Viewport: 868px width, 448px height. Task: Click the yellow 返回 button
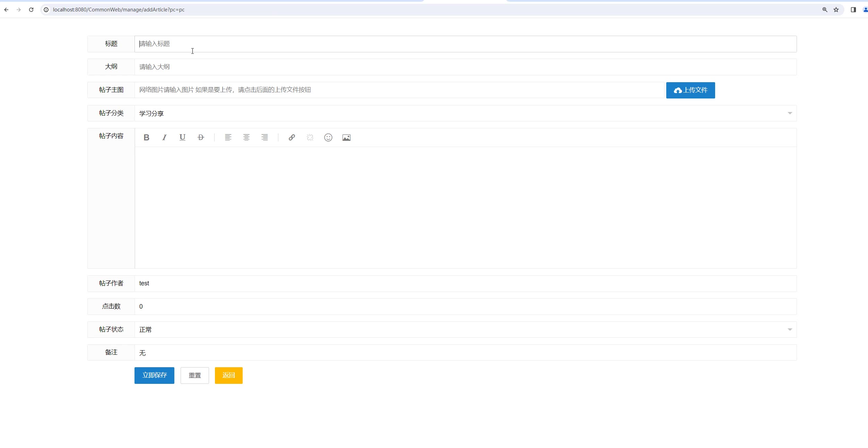(x=228, y=376)
